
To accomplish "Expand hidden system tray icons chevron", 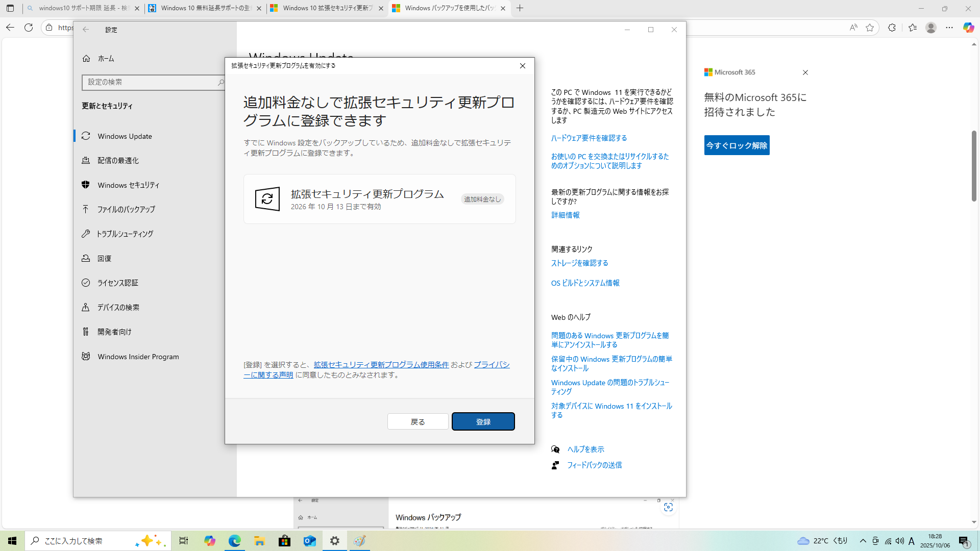I will tap(863, 541).
